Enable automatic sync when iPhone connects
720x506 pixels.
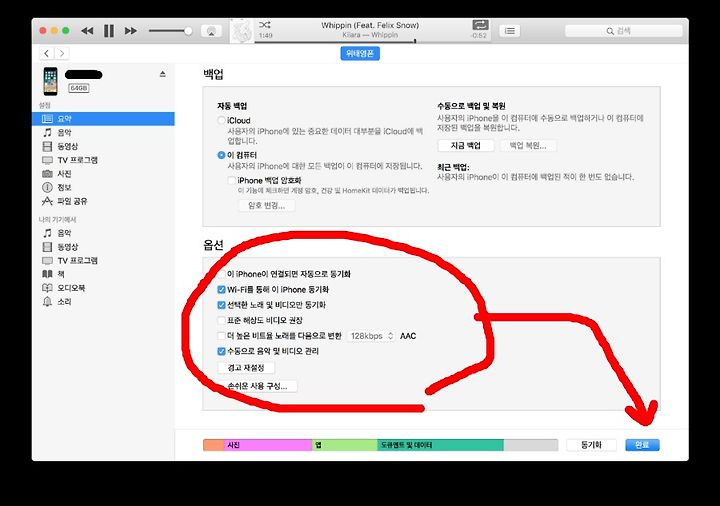point(221,274)
